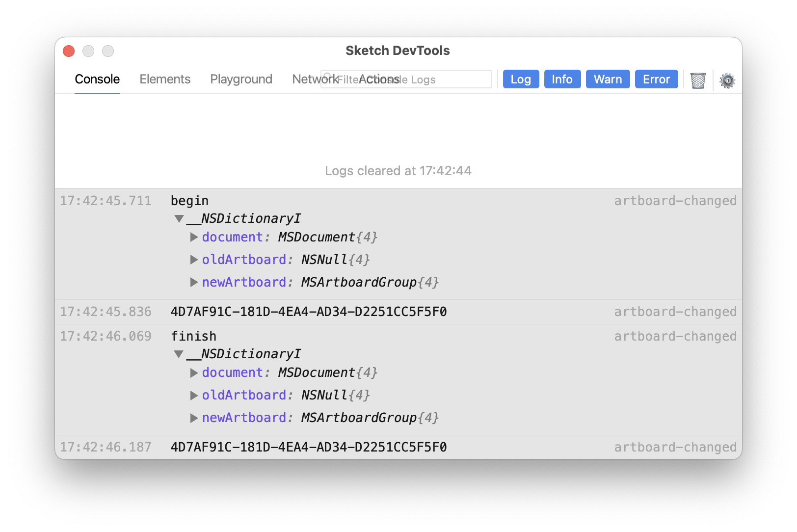Collapse the __NSDictionaryI under begin
Viewport: 797px width, 532px height.
click(179, 218)
